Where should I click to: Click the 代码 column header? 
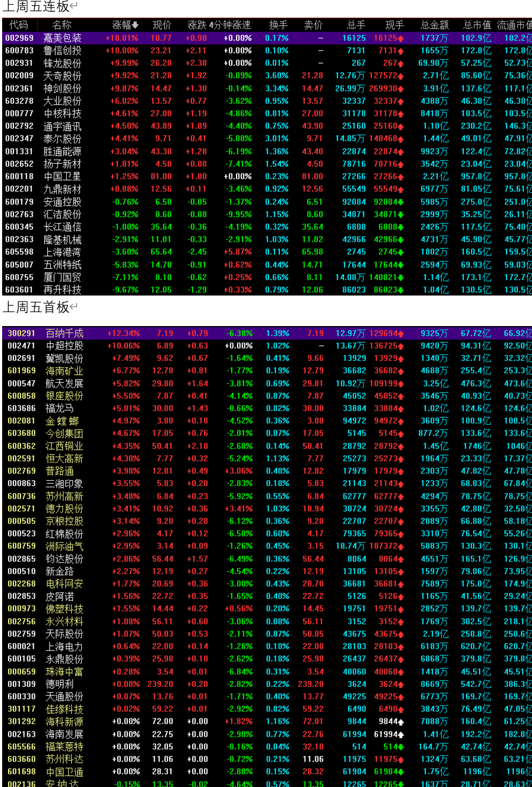click(x=19, y=25)
